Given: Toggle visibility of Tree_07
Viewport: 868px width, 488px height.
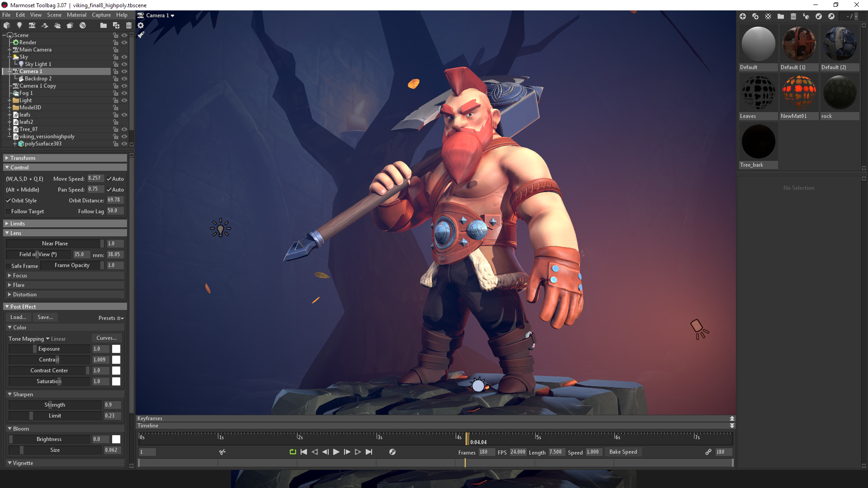Looking at the screenshot, I should pos(124,129).
